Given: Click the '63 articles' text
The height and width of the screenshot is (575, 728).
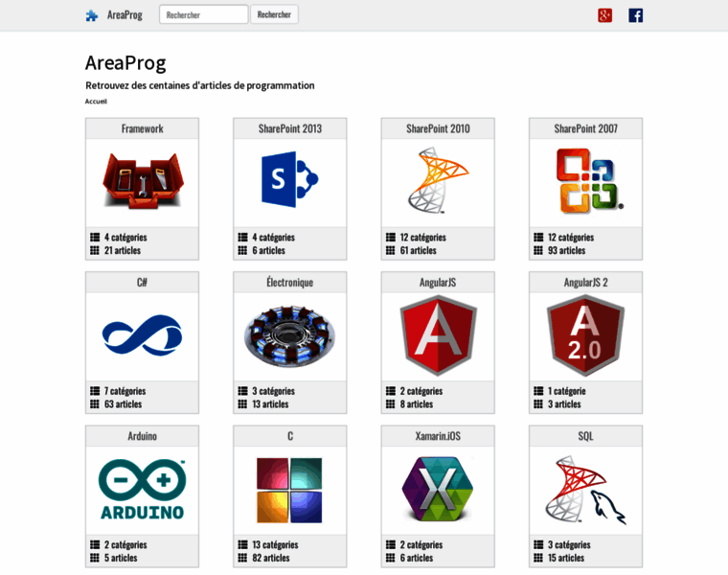Looking at the screenshot, I should pos(123,404).
